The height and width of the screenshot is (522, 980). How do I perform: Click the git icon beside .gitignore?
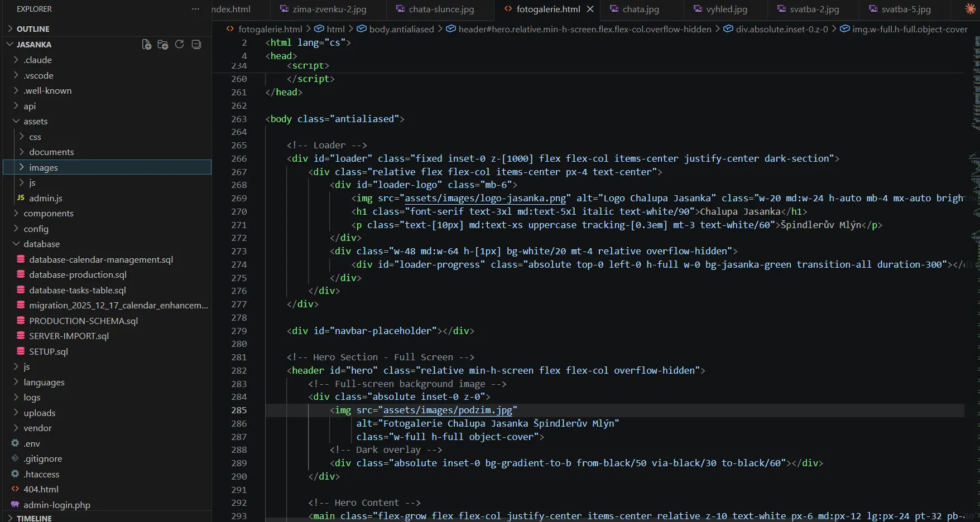tap(15, 458)
